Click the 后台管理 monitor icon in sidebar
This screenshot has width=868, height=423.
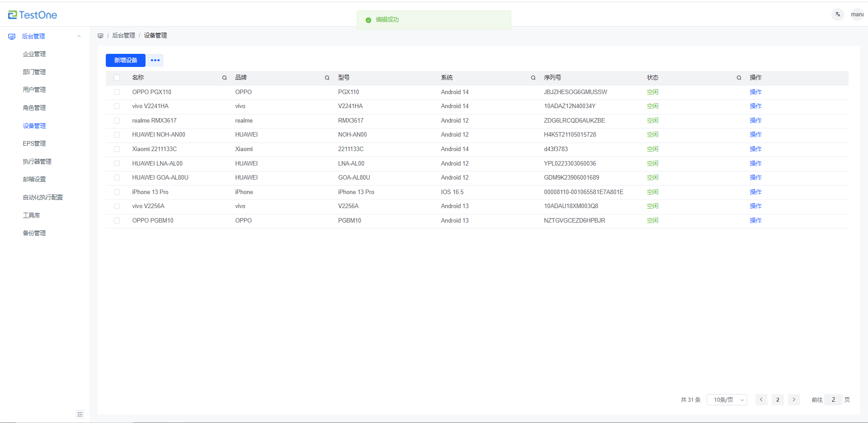point(12,37)
